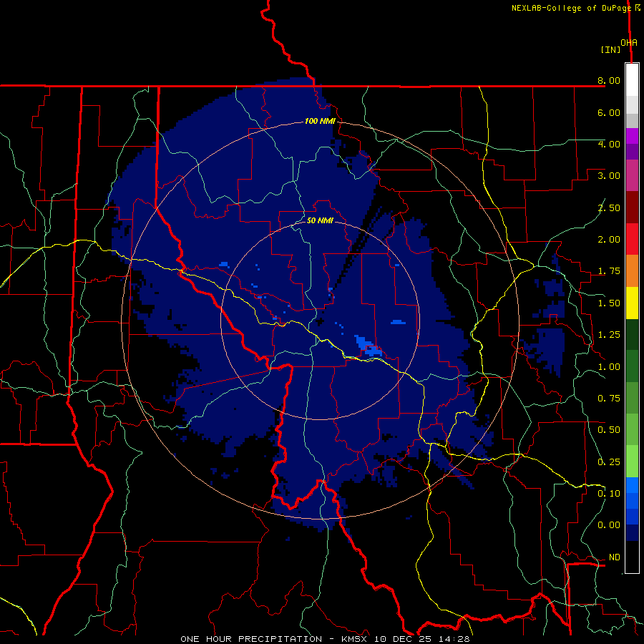Pick the orange swatch near 1.75
The image size is (644, 644).
pyautogui.click(x=632, y=270)
